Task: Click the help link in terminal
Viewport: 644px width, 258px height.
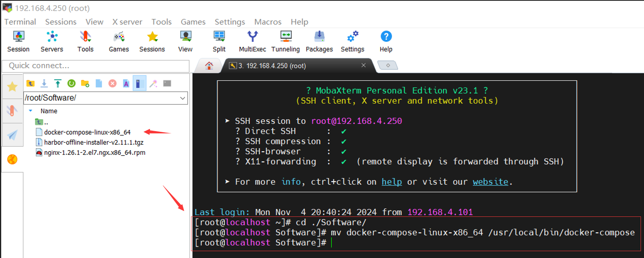Action: pos(392,182)
